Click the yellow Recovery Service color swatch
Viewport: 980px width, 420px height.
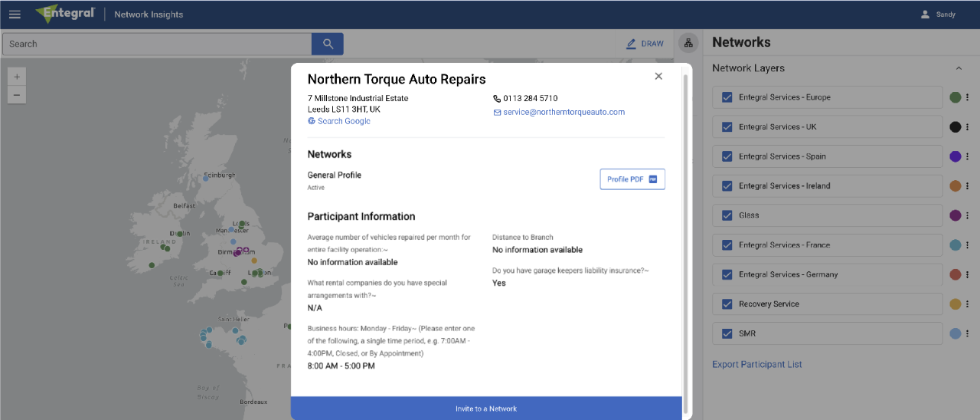tap(955, 304)
